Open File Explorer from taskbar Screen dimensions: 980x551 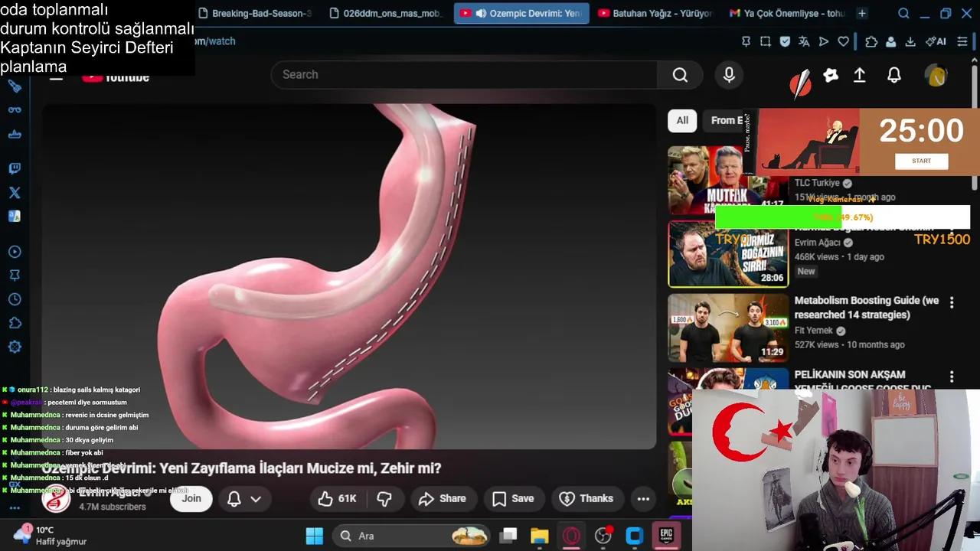click(x=540, y=536)
